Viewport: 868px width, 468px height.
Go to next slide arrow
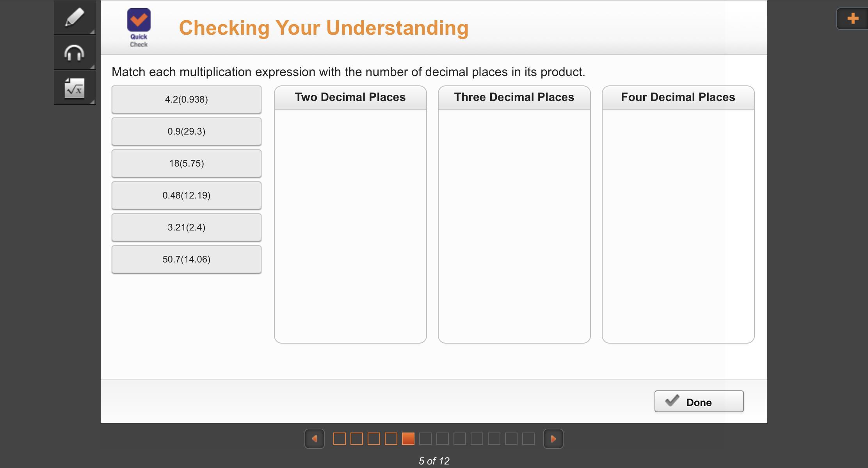553,439
